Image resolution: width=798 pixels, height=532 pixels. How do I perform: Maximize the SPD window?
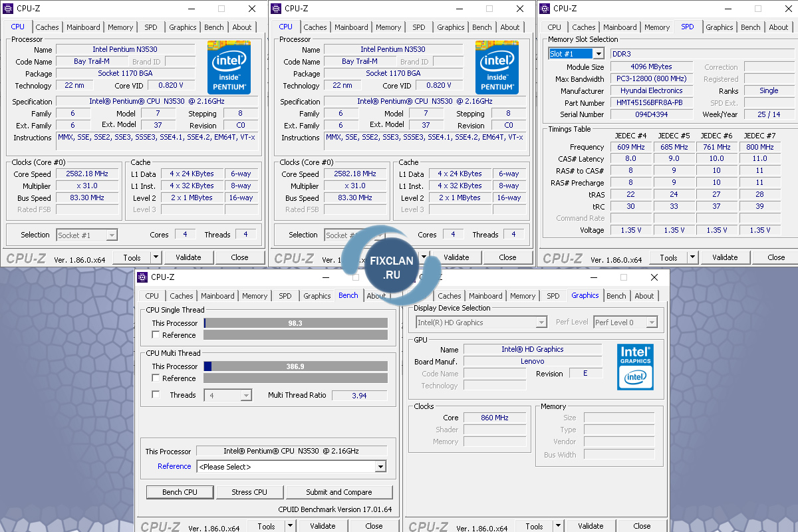[x=757, y=9]
